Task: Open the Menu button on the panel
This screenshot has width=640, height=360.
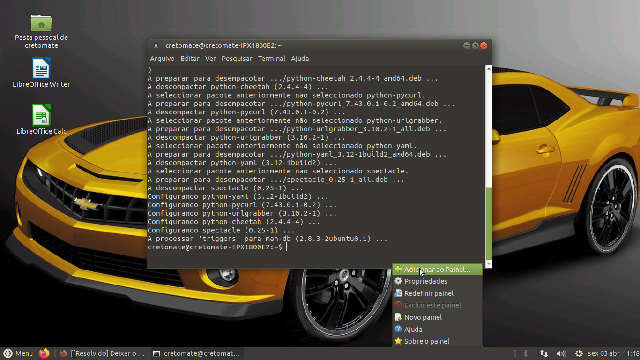Action: (18, 353)
